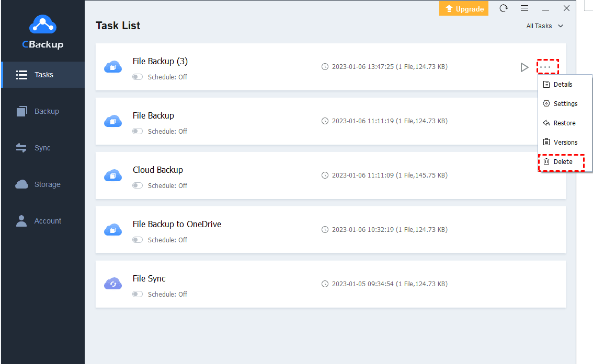The image size is (593, 364).
Task: Select the File Backup to OneDrive task
Action: pyautogui.click(x=177, y=225)
